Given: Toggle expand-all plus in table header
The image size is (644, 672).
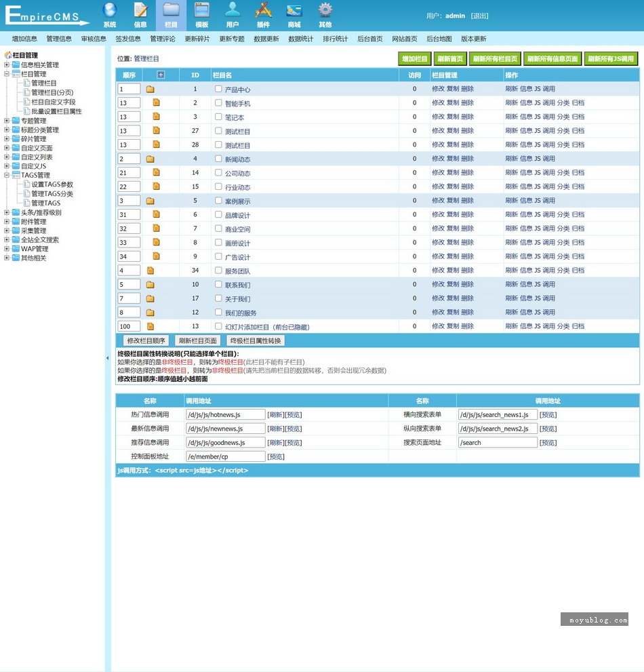Looking at the screenshot, I should 161,75.
